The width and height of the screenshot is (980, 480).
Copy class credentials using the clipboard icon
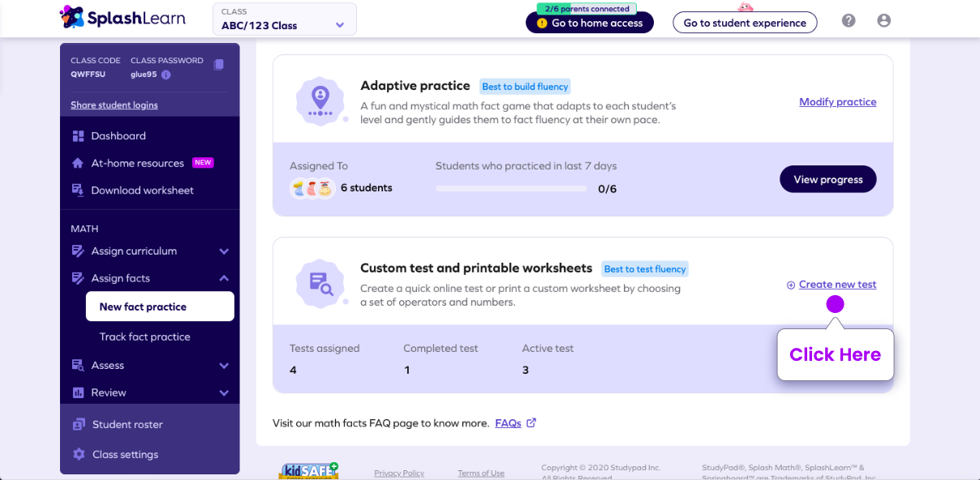[x=218, y=65]
